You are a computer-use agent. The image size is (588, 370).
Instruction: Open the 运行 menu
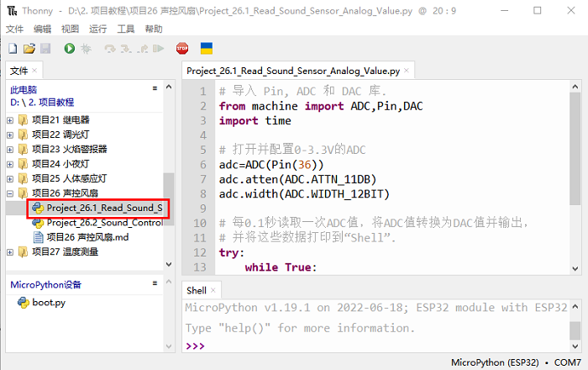click(x=98, y=29)
